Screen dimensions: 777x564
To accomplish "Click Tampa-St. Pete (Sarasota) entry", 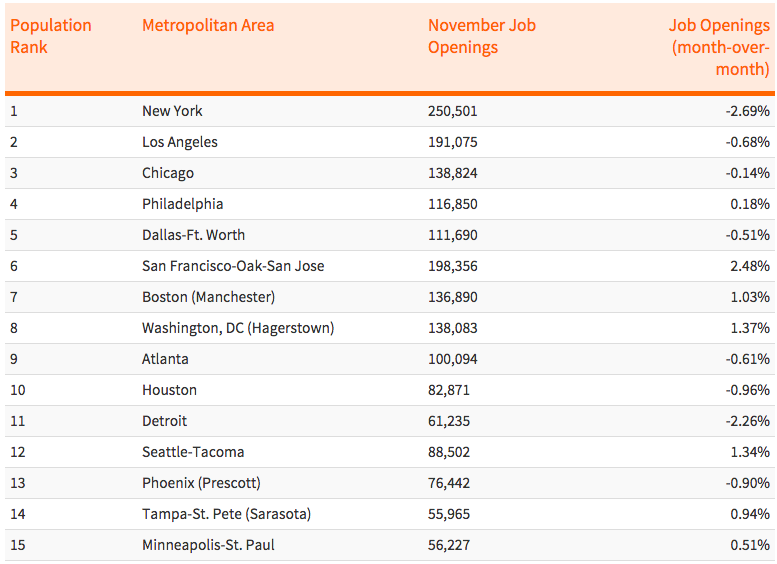I will click(x=226, y=514).
